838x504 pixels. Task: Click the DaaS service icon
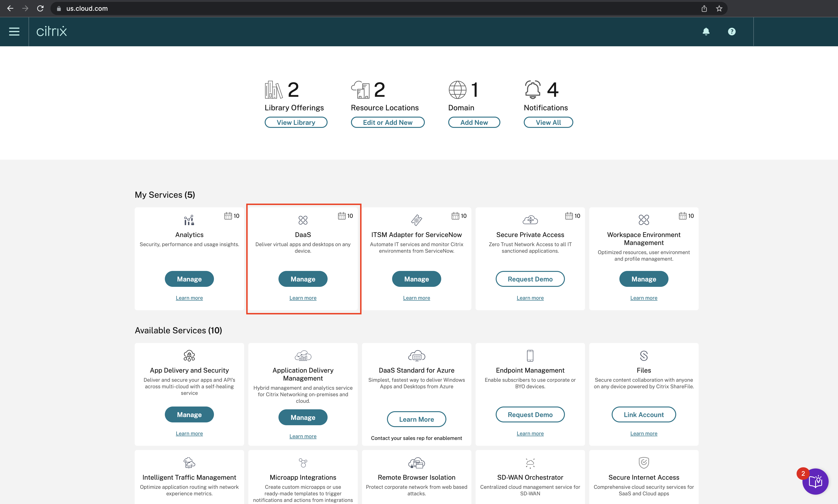point(303,220)
